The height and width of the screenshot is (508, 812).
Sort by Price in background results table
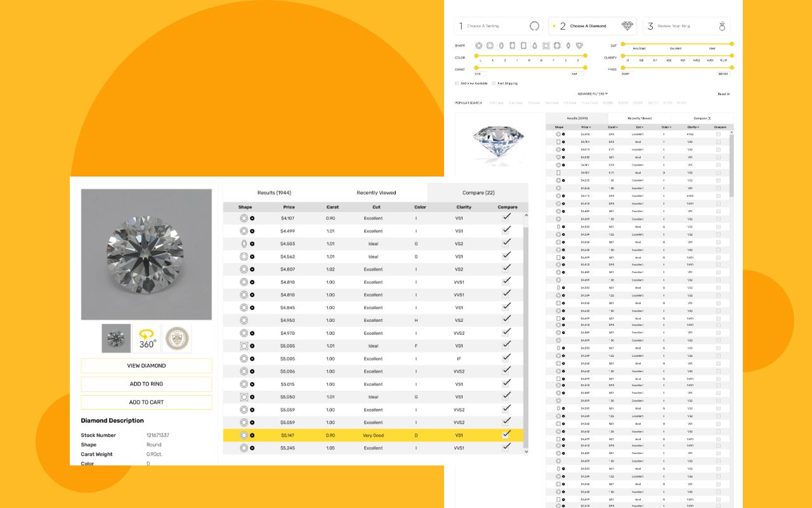point(586,127)
